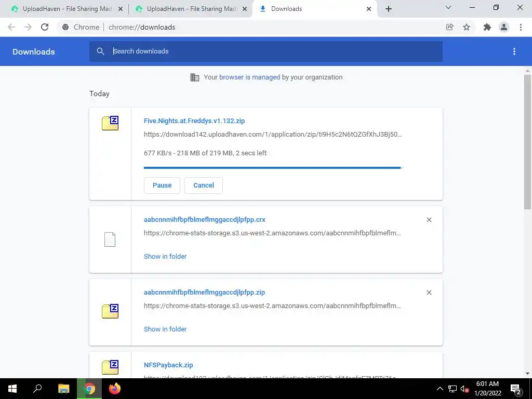Cancel the Five Nights at Freddys download
The image size is (532, 399).
coord(204,185)
